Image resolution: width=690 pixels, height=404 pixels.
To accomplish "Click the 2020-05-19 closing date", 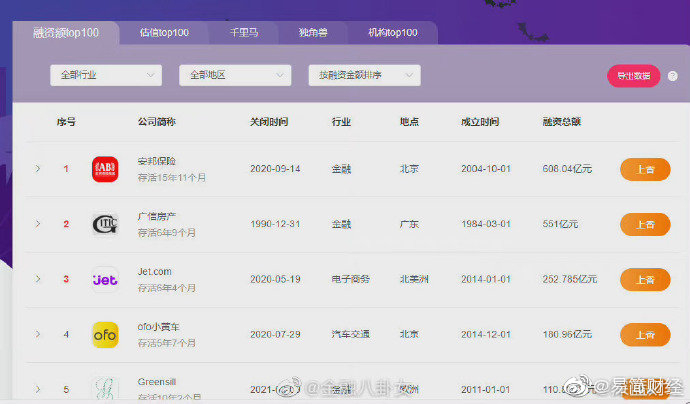I will 275,279.
